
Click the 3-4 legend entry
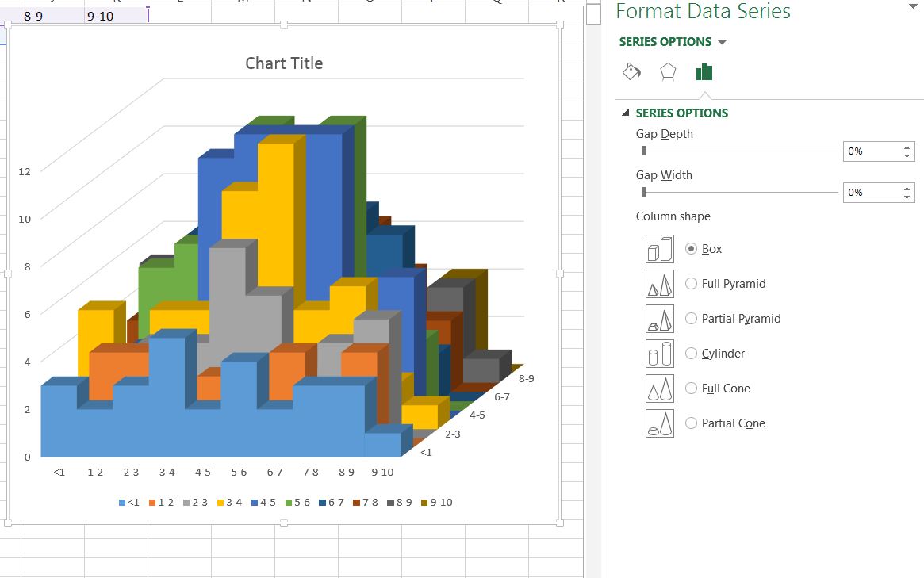pos(230,503)
